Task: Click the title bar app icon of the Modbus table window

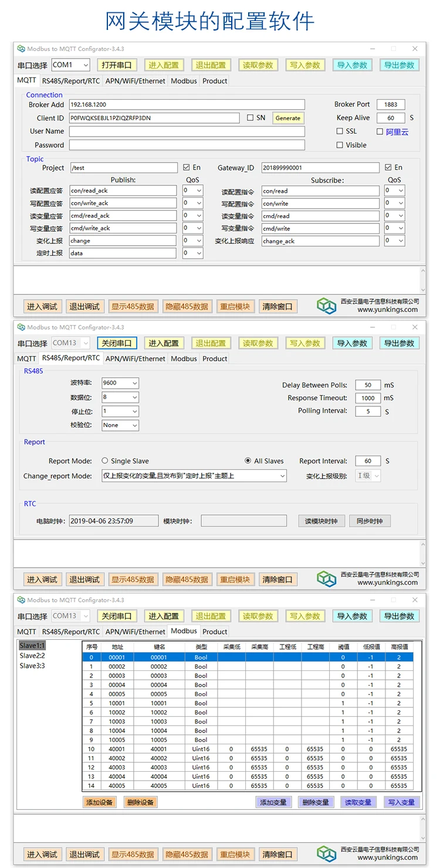Action: point(21,600)
